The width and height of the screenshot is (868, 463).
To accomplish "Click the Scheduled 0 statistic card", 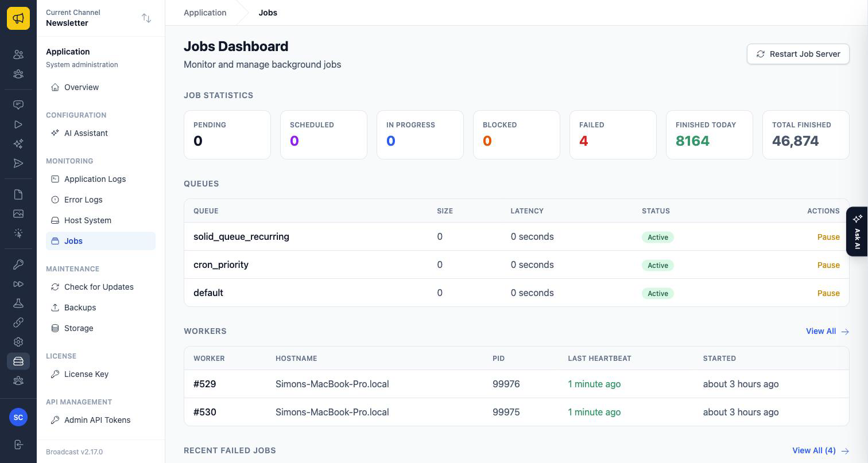I will (x=324, y=135).
